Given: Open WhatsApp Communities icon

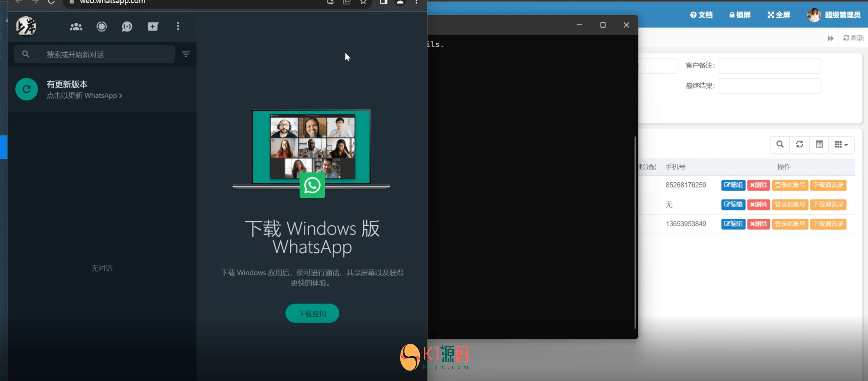Looking at the screenshot, I should [x=76, y=26].
